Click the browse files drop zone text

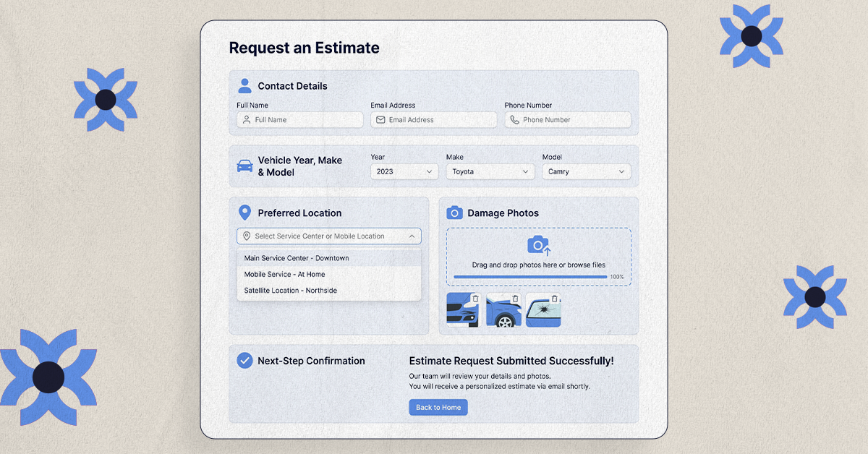coord(539,265)
